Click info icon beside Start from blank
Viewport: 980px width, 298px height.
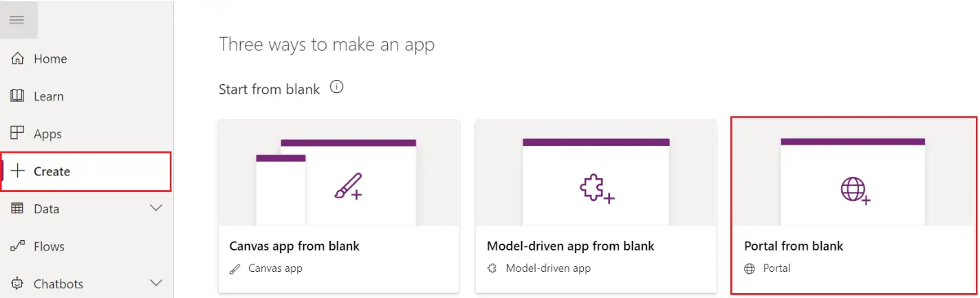coord(336,88)
